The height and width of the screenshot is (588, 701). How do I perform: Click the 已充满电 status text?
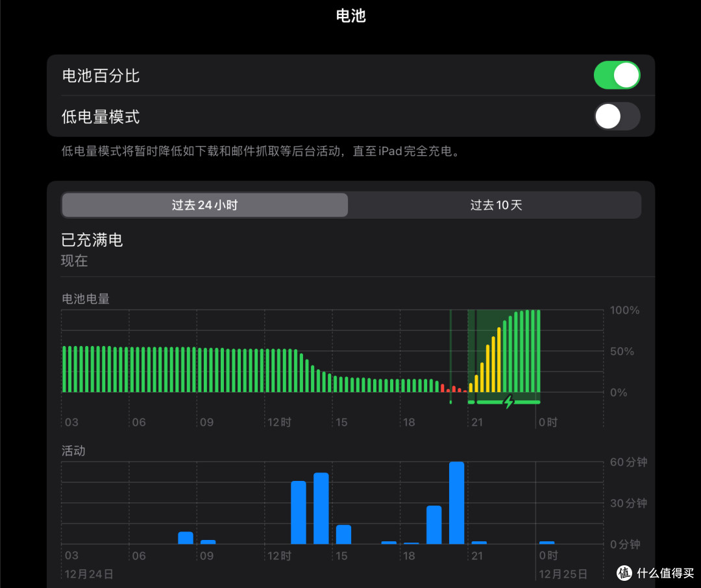click(92, 240)
